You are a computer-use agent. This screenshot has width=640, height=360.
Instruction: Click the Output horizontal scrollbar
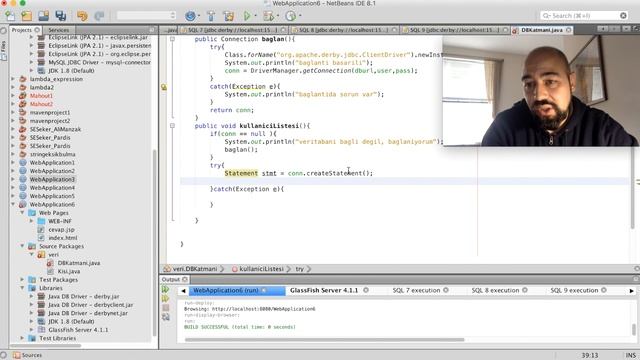[324, 339]
